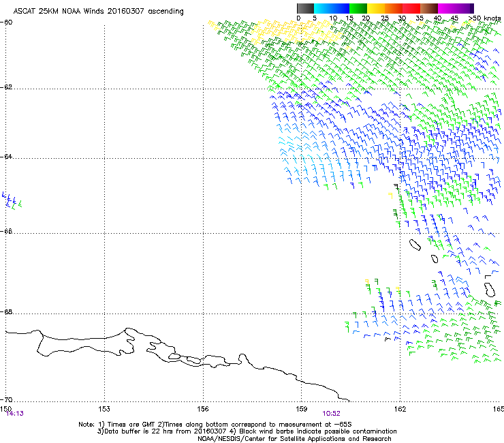The image size is (504, 443).
Task: Click the island outline nearest the right edge
Action: tap(490, 290)
